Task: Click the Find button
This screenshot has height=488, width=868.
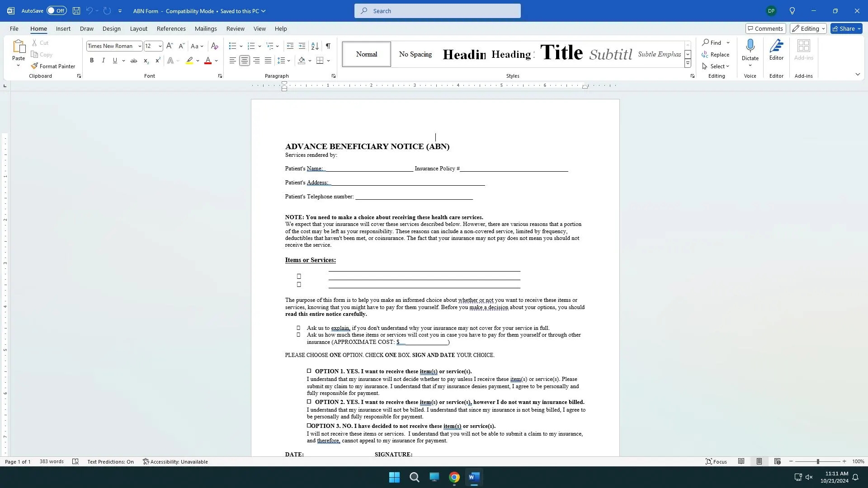Action: pyautogui.click(x=712, y=42)
